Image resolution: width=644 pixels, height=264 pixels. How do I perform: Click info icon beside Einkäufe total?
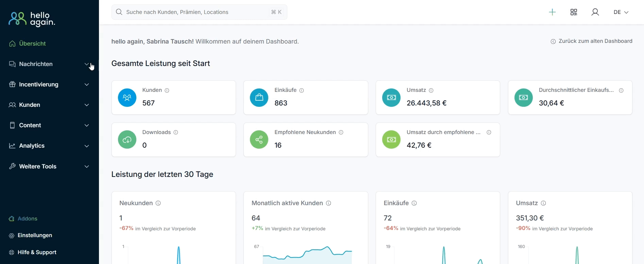point(302,90)
